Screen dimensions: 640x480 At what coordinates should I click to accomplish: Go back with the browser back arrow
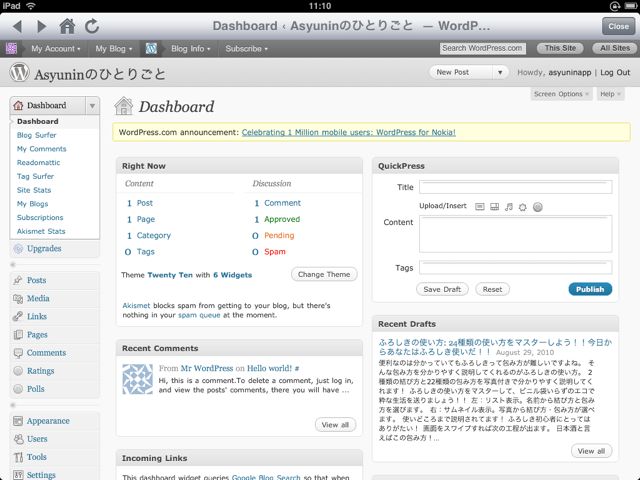click(17, 27)
